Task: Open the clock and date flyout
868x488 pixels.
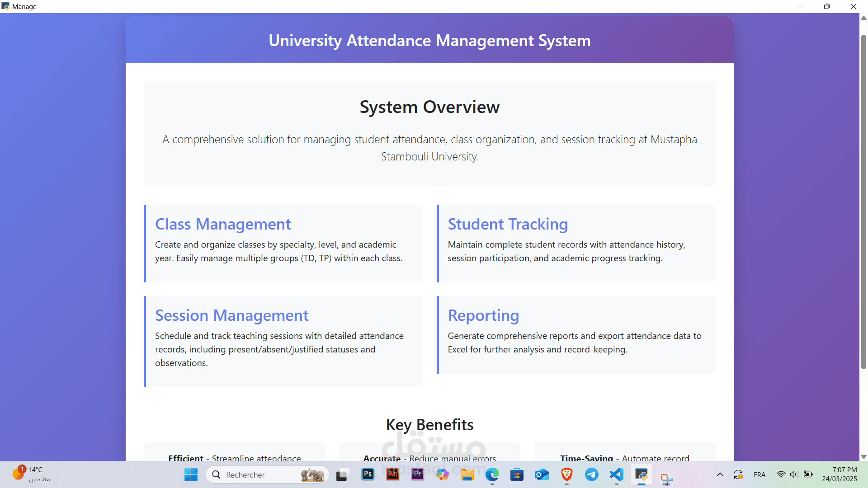Action: 839,474
